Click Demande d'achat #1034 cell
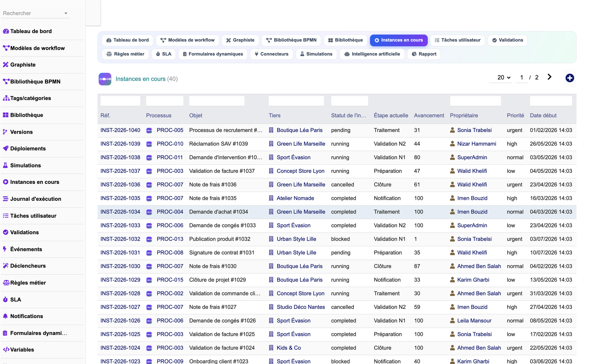The height and width of the screenshot is (364, 589). point(219,212)
